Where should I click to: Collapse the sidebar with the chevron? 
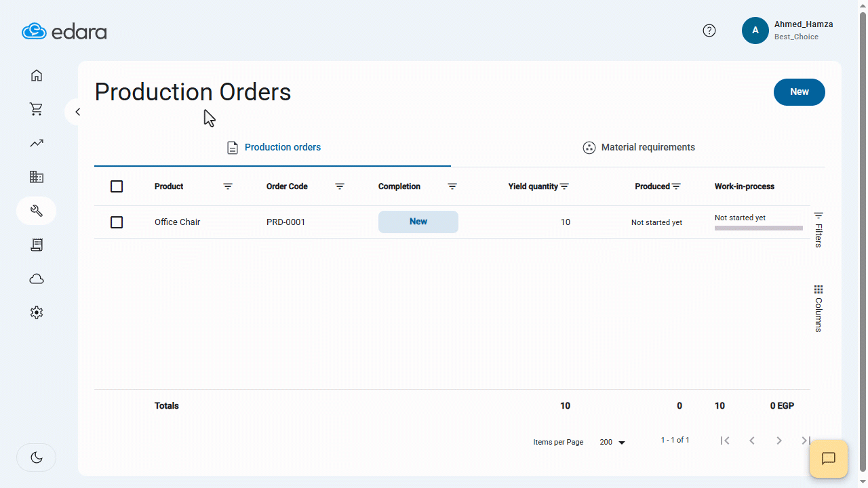[77, 112]
